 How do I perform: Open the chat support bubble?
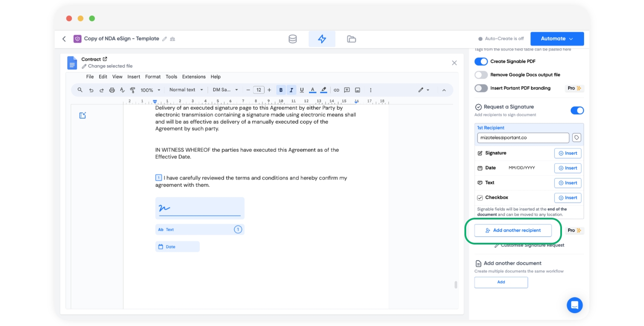575,305
